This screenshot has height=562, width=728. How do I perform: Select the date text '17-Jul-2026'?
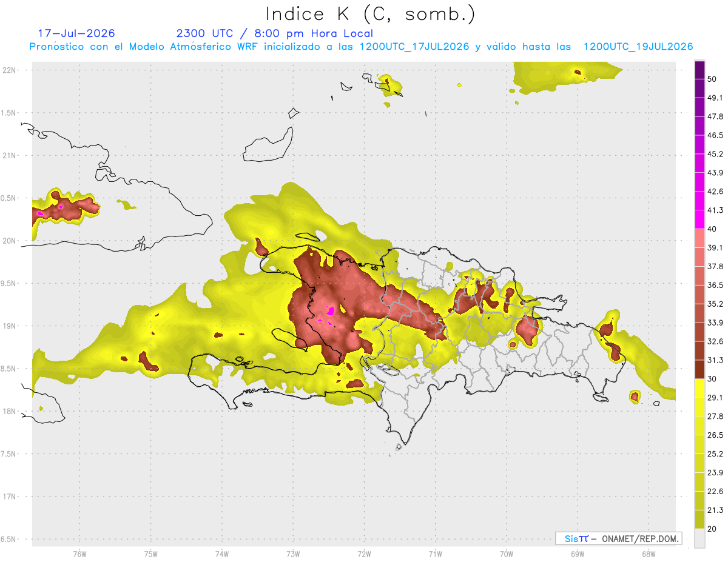tap(76, 33)
